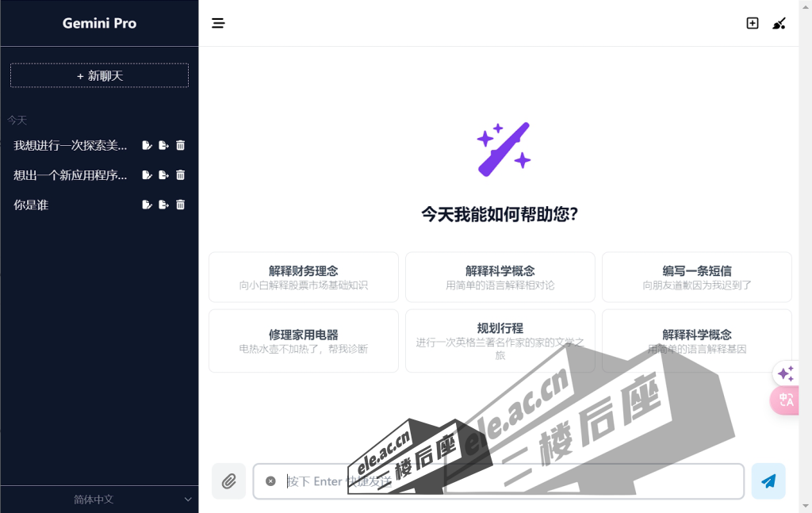Open the sidebar hamburger menu

[218, 23]
